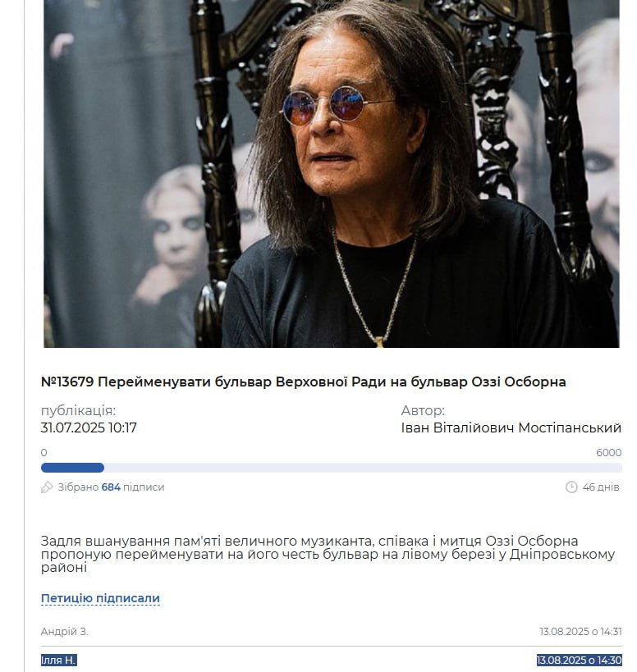This screenshot has width=637, height=672.
Task: Click the 46 днів remaining label
Action: click(601, 487)
